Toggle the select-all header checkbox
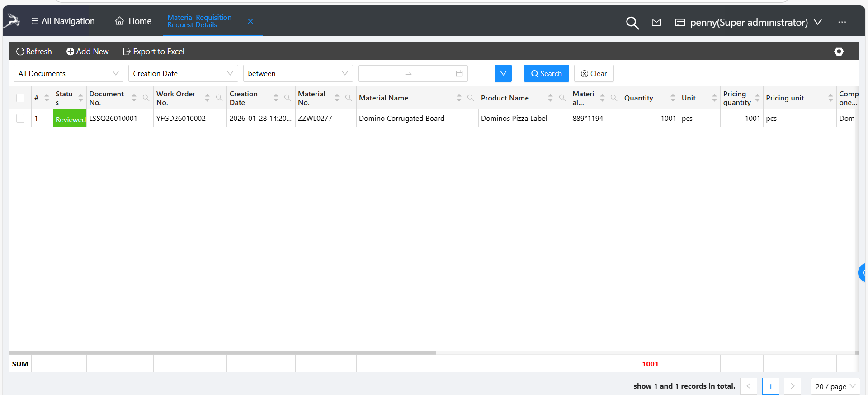The height and width of the screenshot is (395, 868). (20, 98)
